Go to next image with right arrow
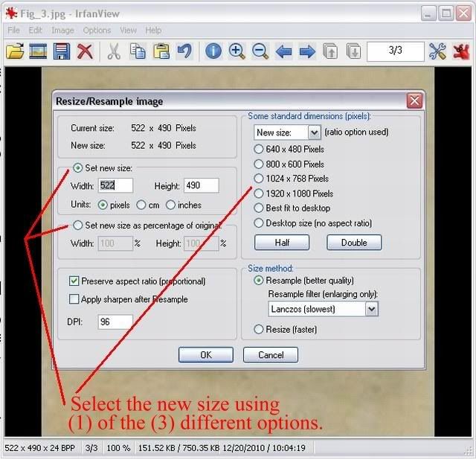This screenshot has width=476, height=460. point(307,51)
